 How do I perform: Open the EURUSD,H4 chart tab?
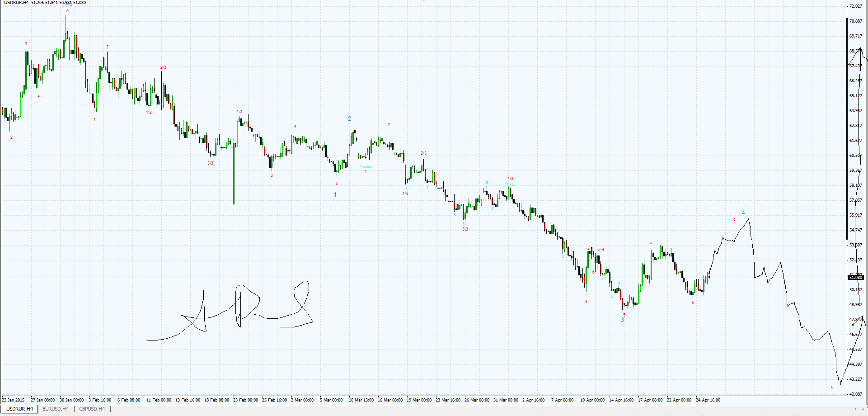(x=56, y=409)
